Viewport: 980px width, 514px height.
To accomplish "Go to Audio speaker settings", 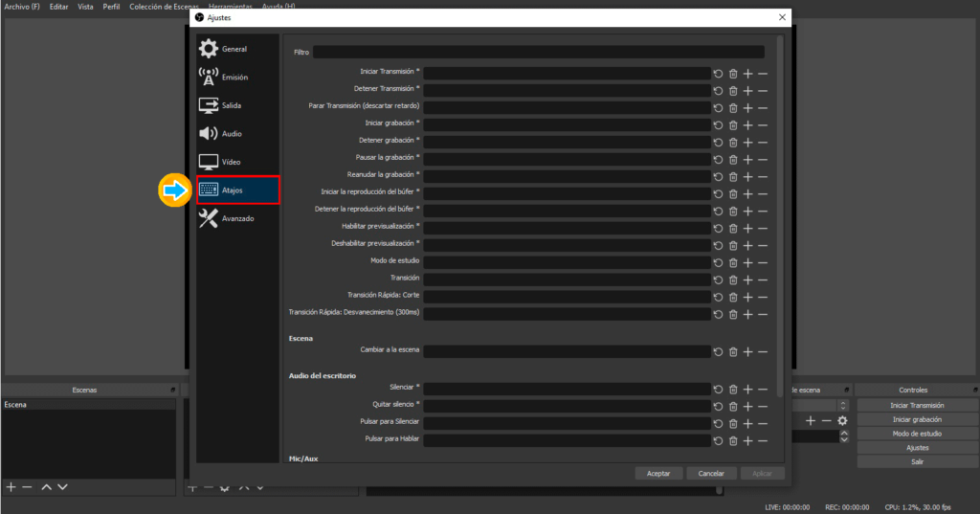I will pyautogui.click(x=208, y=133).
